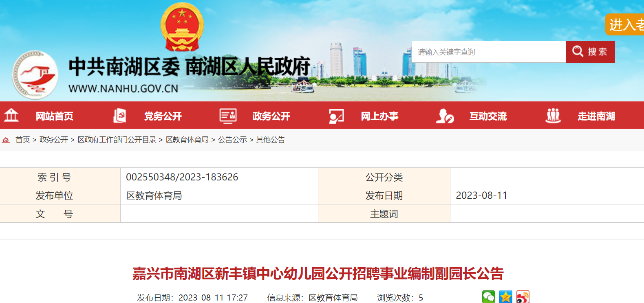Click the orange 进入 button at top right
644x303 pixels.
[x=625, y=25]
